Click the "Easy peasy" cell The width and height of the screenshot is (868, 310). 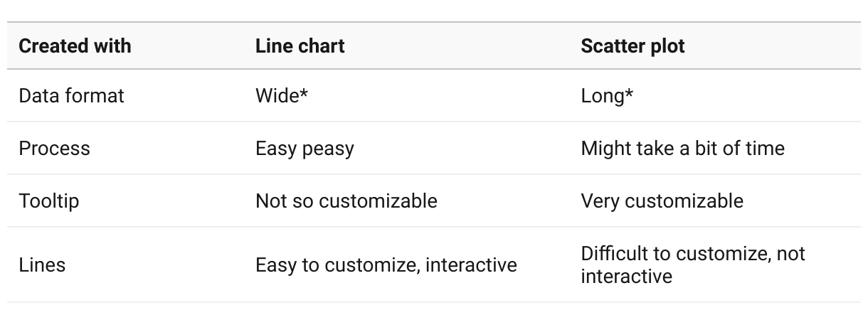[x=305, y=149]
